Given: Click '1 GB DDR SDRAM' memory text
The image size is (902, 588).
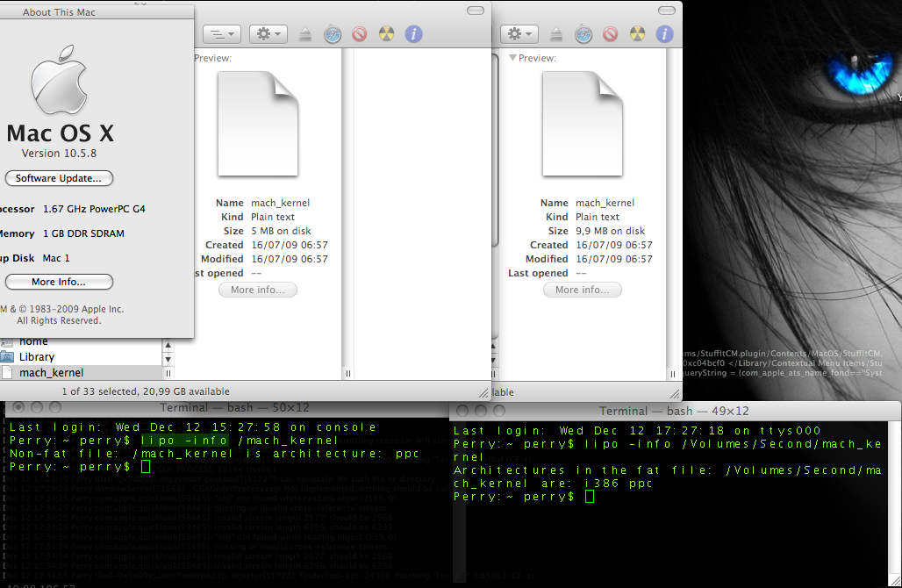Looking at the screenshot, I should click(x=83, y=233).
